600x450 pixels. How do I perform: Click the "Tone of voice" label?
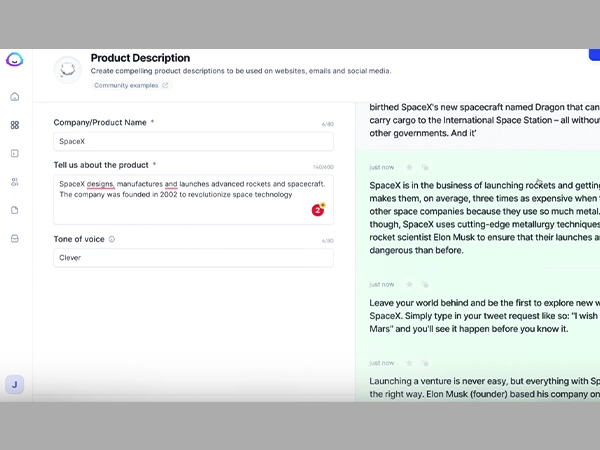tap(79, 239)
